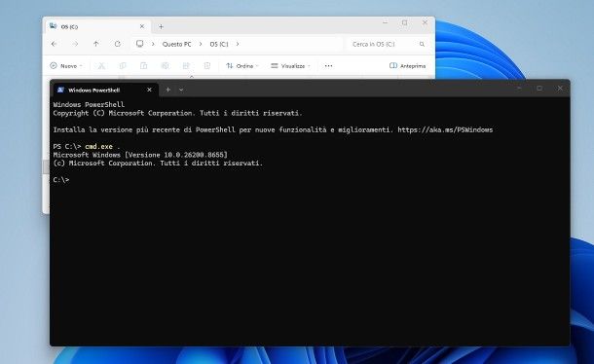Close the OS (C:) Explorer tab

coord(142,26)
